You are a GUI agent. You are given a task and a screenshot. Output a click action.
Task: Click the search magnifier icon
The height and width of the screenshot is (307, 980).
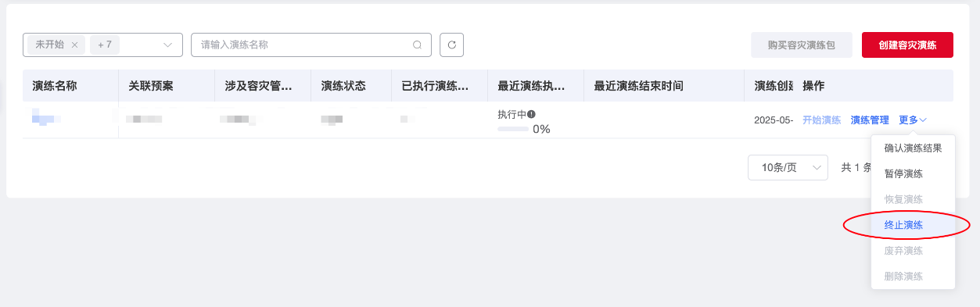pos(417,45)
